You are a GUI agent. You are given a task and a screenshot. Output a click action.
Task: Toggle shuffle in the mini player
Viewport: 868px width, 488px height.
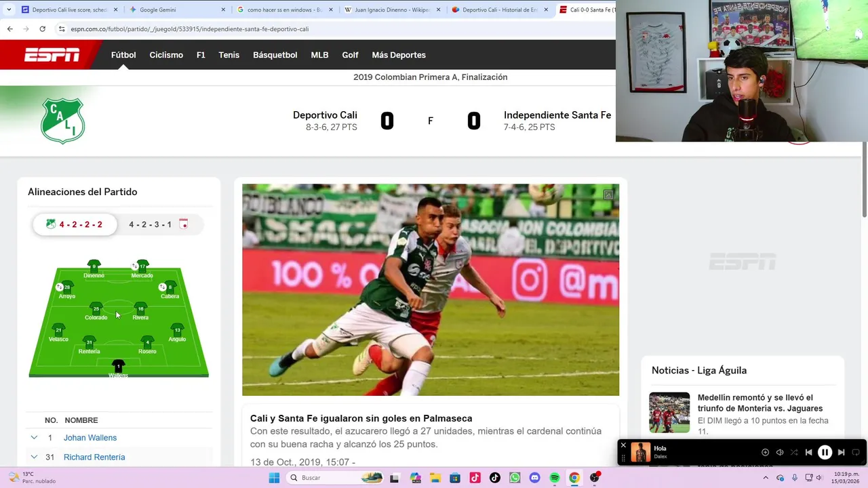coord(794,452)
